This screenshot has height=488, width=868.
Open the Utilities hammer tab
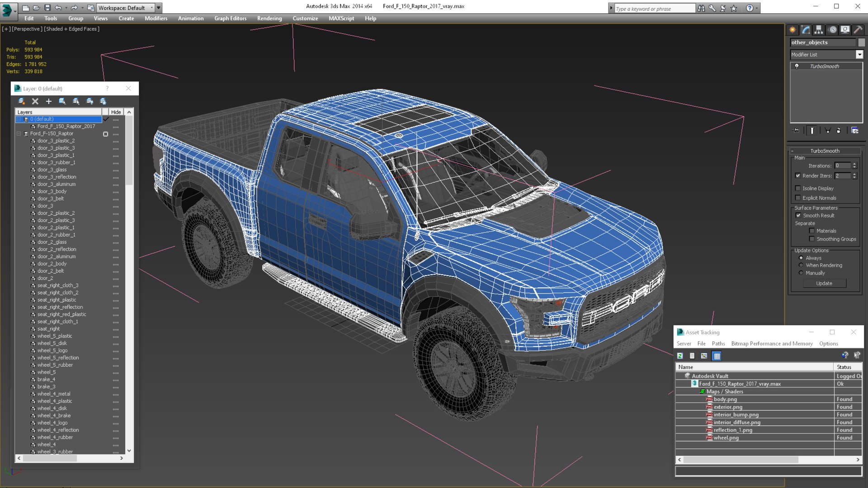(x=858, y=30)
